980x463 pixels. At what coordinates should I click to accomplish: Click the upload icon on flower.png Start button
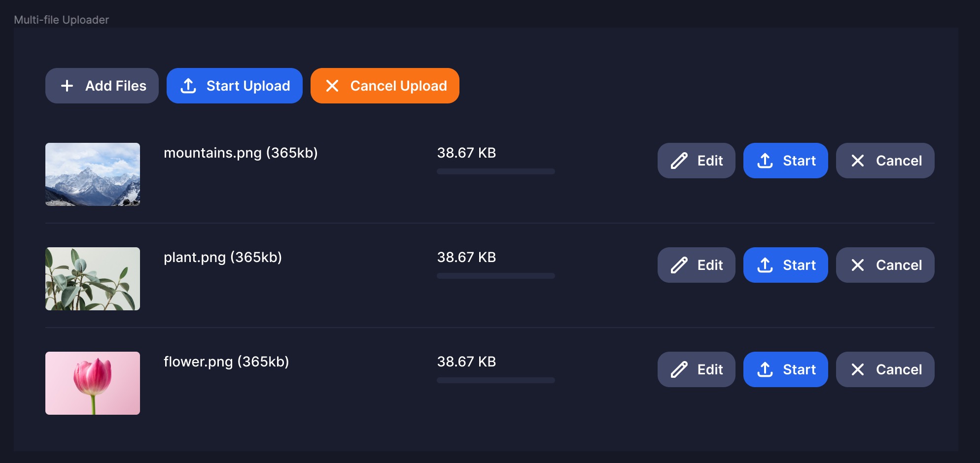(x=765, y=369)
